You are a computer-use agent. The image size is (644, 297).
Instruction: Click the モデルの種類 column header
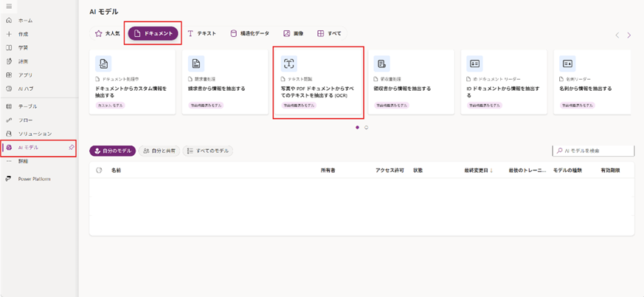(x=567, y=170)
